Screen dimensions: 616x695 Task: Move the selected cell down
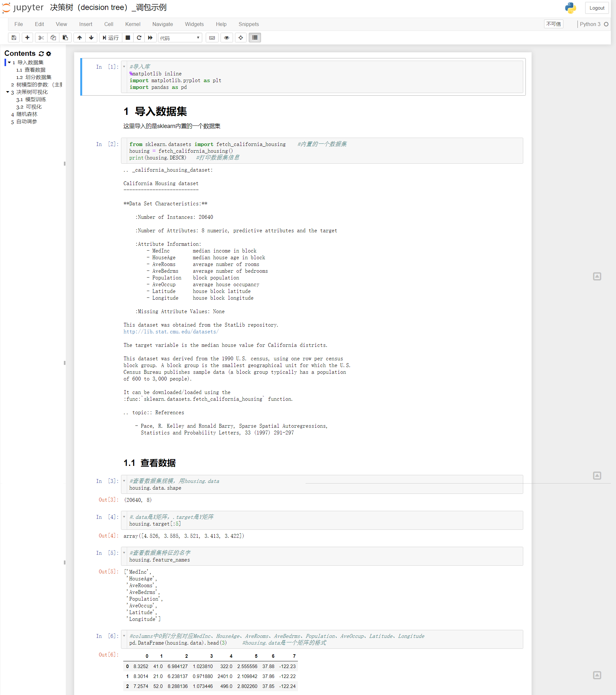pos(91,38)
